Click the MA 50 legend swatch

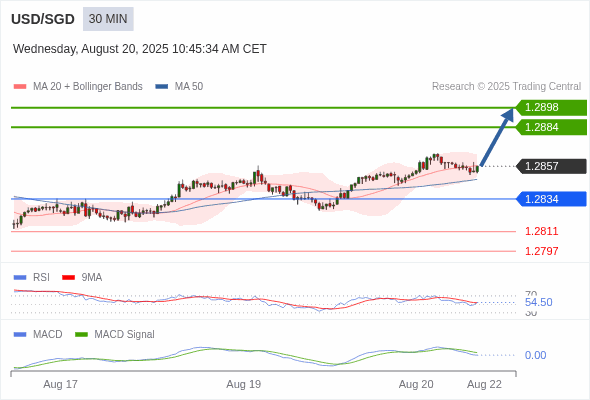[x=162, y=87]
